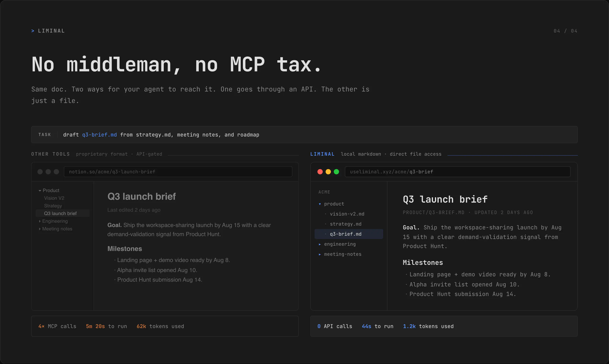The width and height of the screenshot is (609, 364).
Task: Click '0 API calls' stat
Action: click(x=335, y=326)
